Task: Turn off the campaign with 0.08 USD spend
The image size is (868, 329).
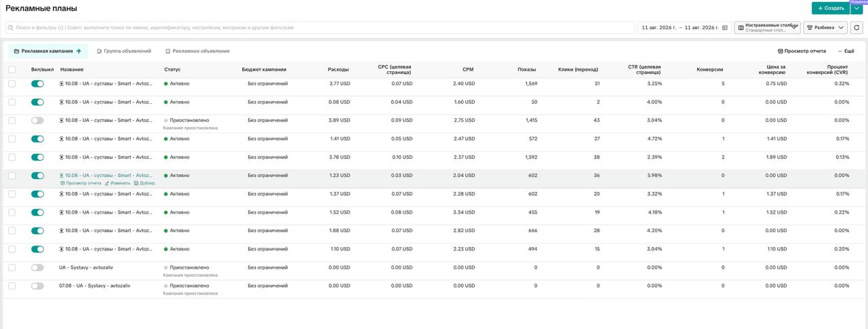Action: click(37, 102)
